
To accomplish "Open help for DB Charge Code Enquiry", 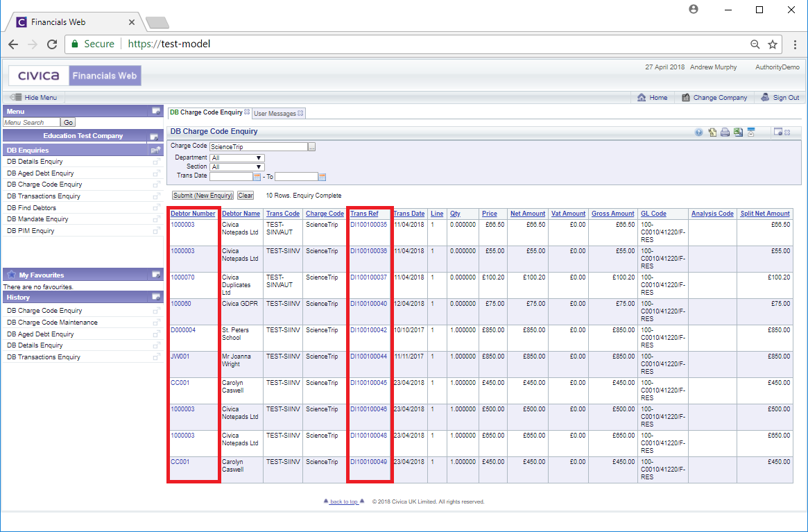I will 698,132.
